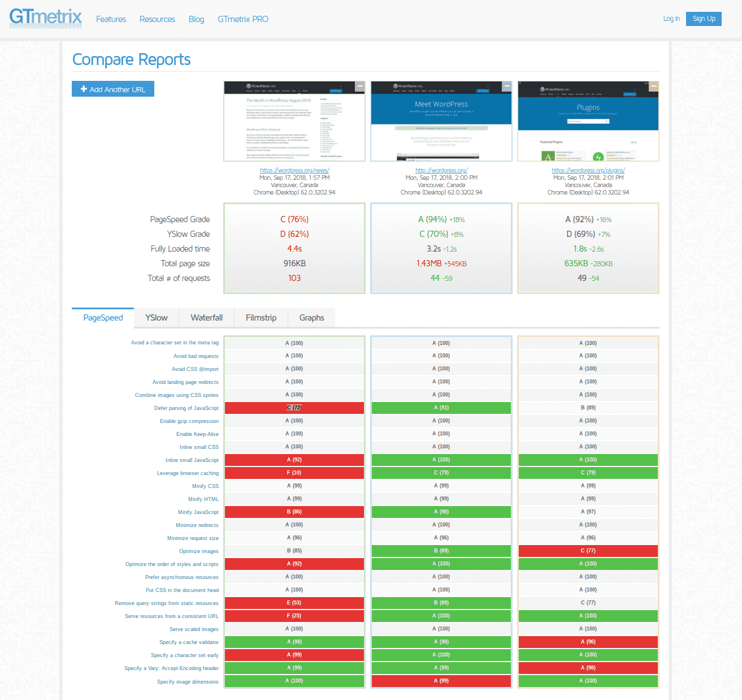Open the 'Enable Keep-Alive' recommendation
Screen dimensions: 742x700
coord(197,434)
